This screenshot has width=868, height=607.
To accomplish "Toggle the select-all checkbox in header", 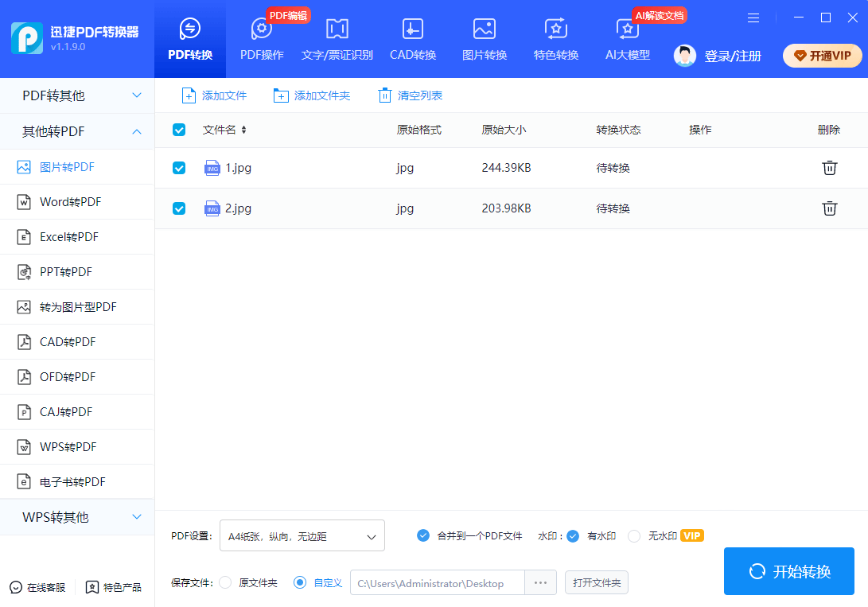I will 179,130.
